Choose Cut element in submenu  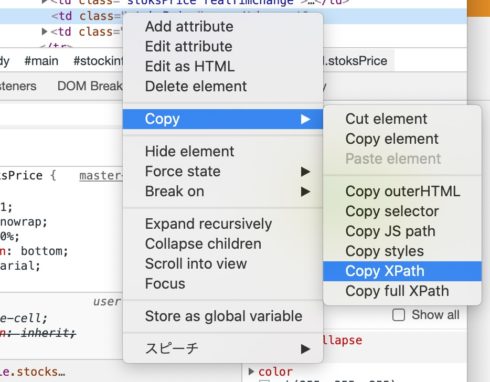coord(402,119)
